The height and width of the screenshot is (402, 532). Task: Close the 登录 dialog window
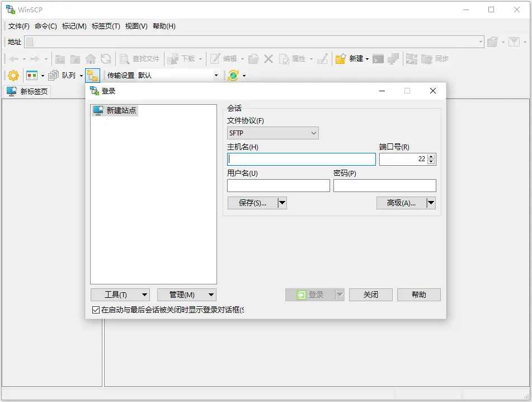pos(433,91)
